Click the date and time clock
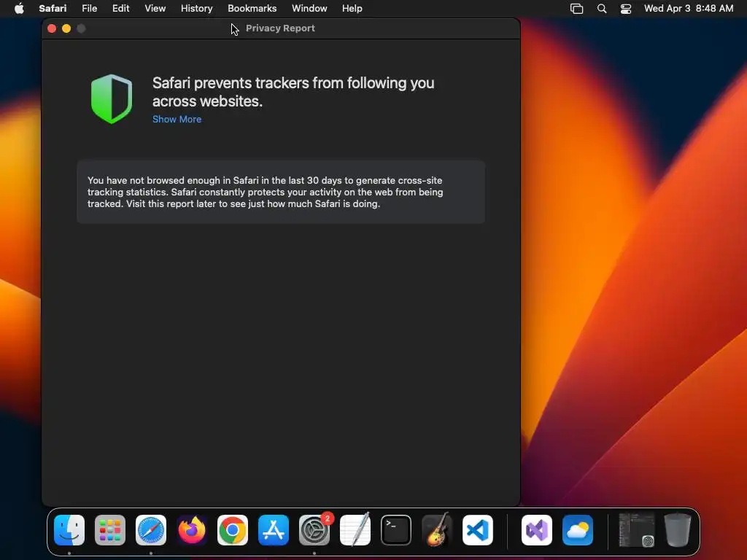The width and height of the screenshot is (747, 560). click(x=689, y=9)
